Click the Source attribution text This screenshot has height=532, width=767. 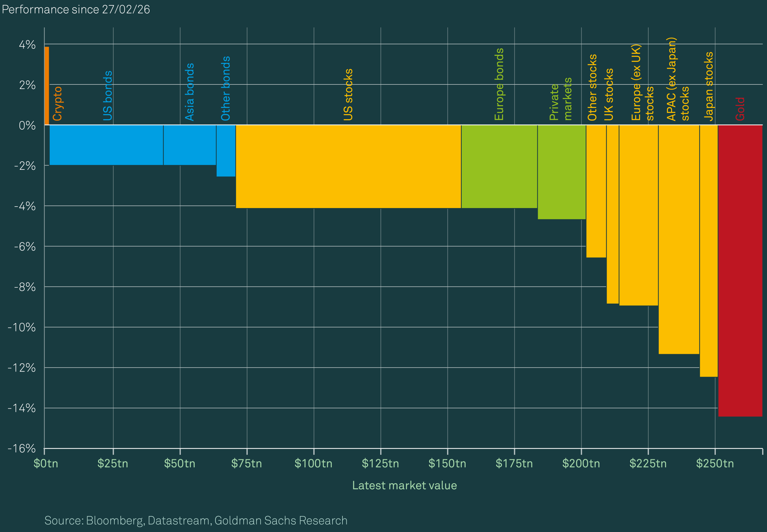196,520
